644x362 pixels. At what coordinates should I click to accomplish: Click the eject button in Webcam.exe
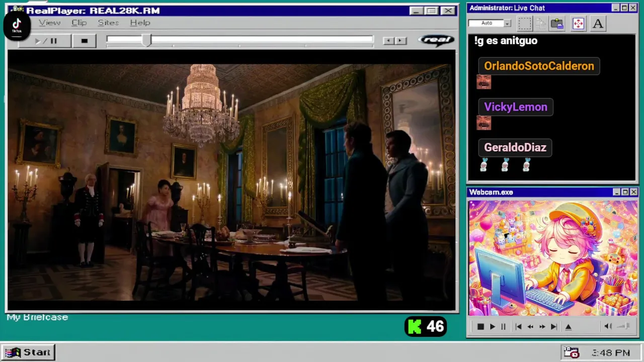pyautogui.click(x=569, y=327)
